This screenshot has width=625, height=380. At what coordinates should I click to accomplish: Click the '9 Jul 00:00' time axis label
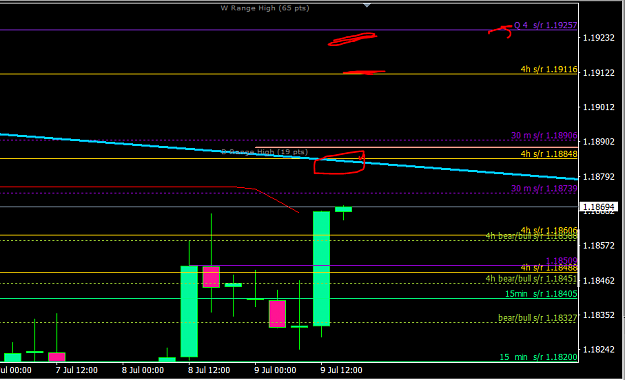[275, 370]
